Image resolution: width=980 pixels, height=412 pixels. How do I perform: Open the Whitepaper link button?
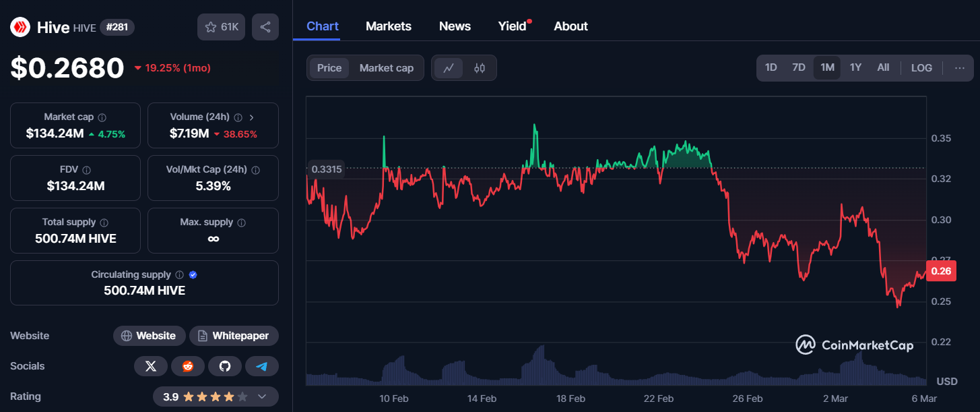234,336
